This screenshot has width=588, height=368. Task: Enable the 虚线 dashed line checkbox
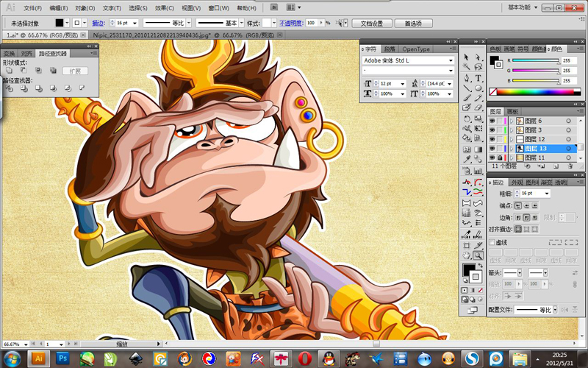point(492,242)
